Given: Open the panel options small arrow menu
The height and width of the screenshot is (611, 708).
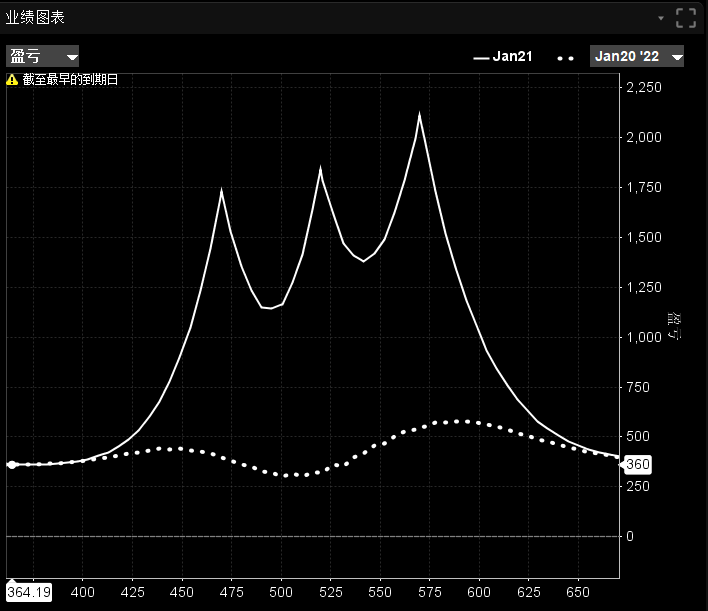Looking at the screenshot, I should point(661,18).
